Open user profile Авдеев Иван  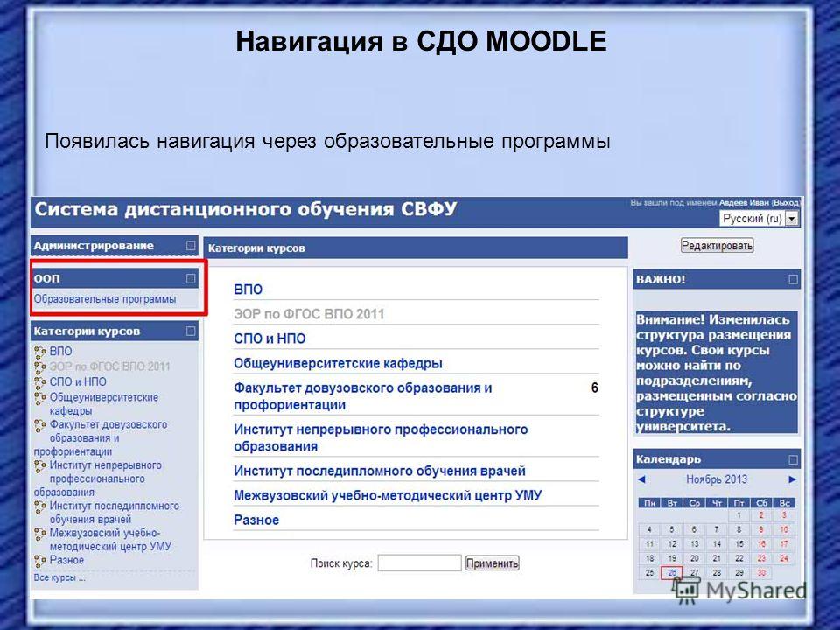click(x=744, y=202)
